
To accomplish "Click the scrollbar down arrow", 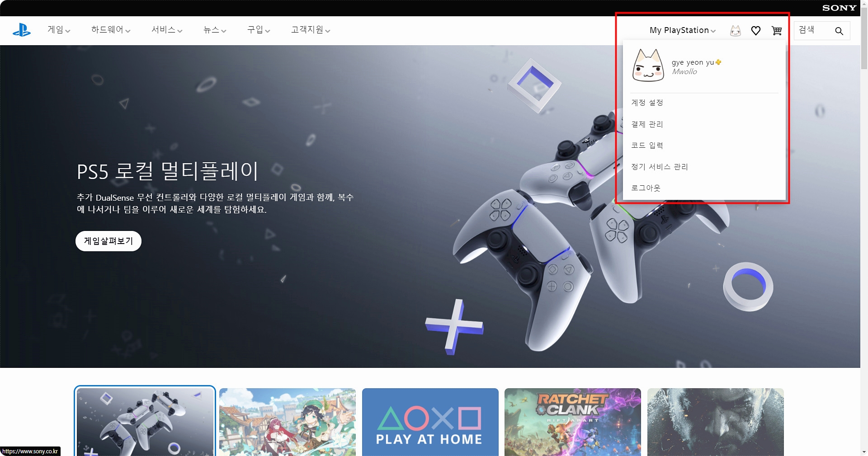I will click(864, 452).
